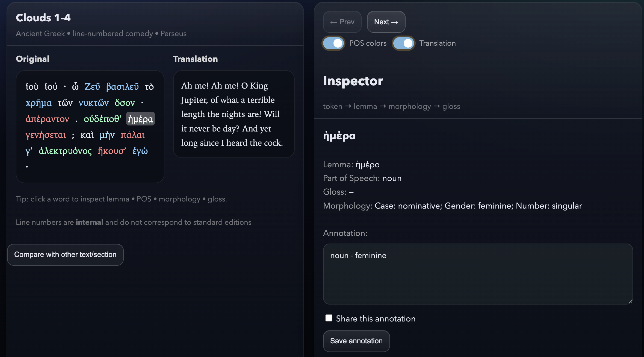Inspect the word γενήσεται
The height and width of the screenshot is (357, 644).
click(x=46, y=135)
